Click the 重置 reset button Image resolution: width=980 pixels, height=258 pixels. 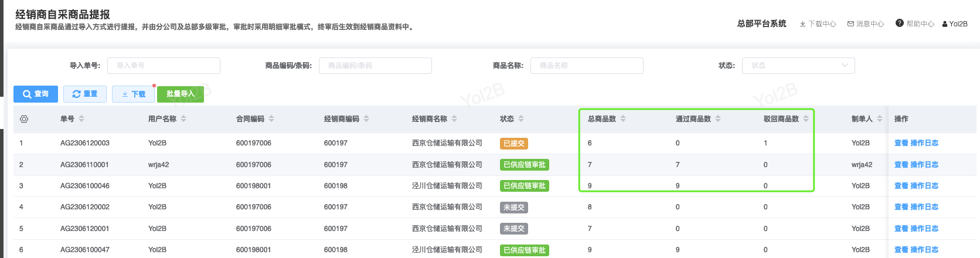85,94
